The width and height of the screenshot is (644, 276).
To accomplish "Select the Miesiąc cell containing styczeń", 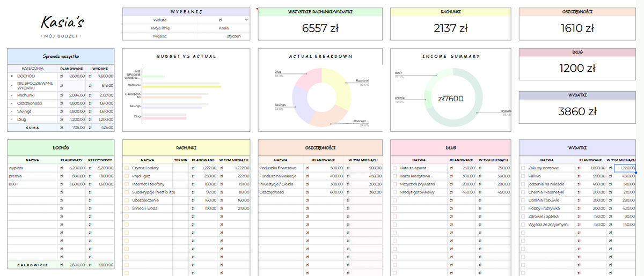I will click(224, 36).
